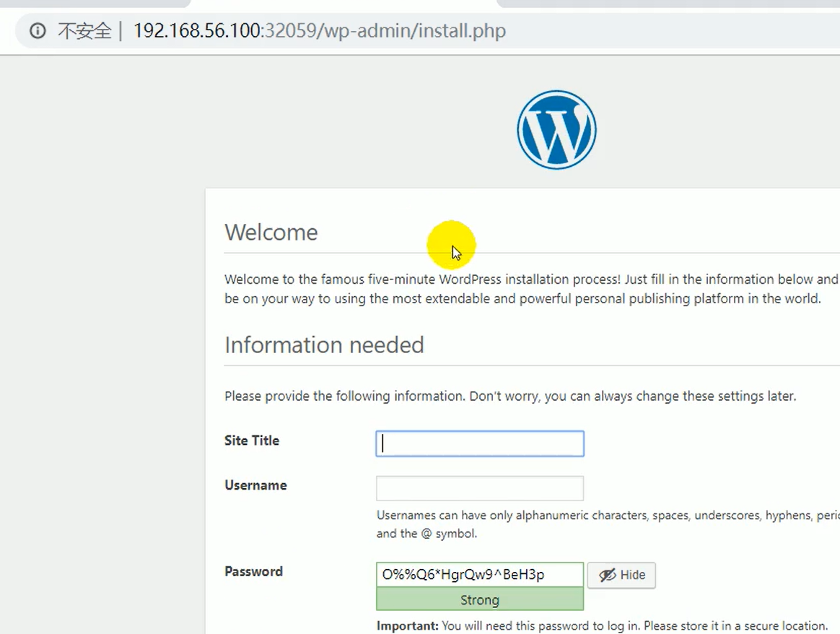
Task: Click the Username input field
Action: [x=480, y=488]
